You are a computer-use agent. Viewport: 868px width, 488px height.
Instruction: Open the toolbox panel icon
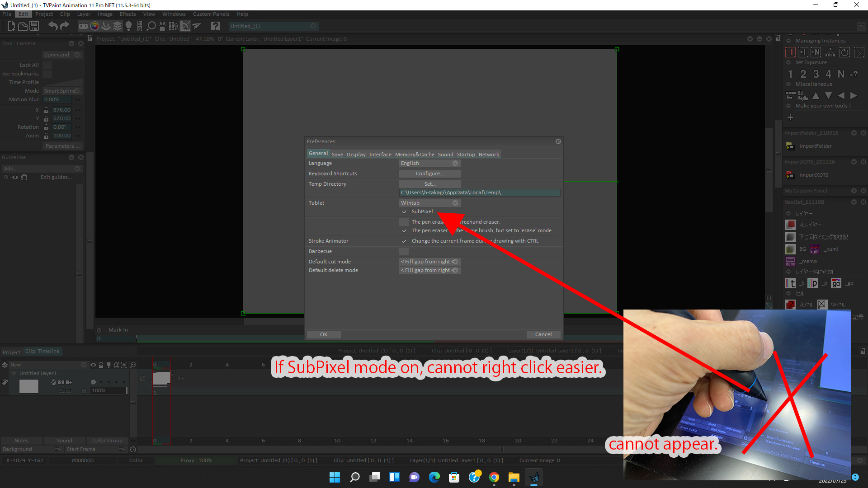(x=83, y=26)
